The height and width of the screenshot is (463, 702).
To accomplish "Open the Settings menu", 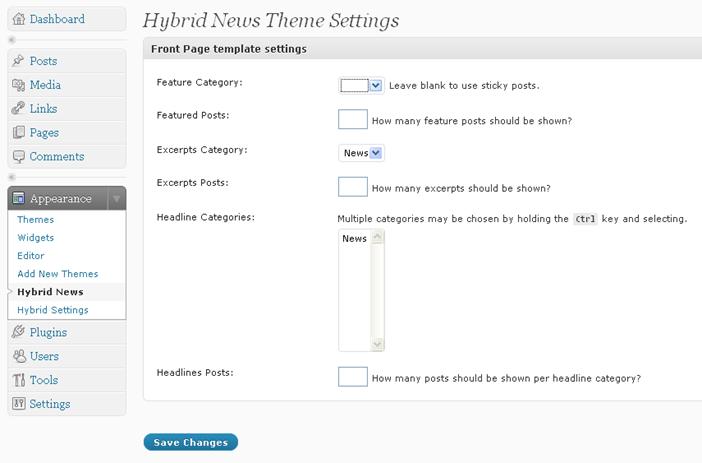I will 67,404.
